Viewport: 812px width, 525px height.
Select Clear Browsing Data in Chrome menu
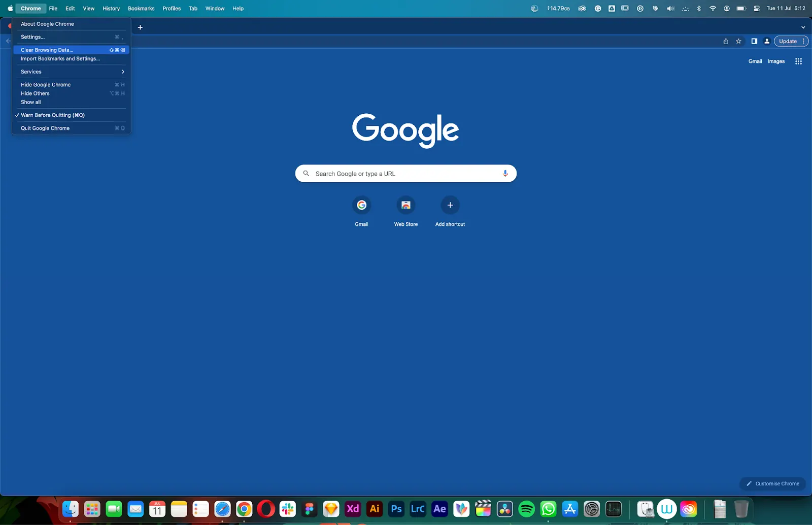pos(71,50)
